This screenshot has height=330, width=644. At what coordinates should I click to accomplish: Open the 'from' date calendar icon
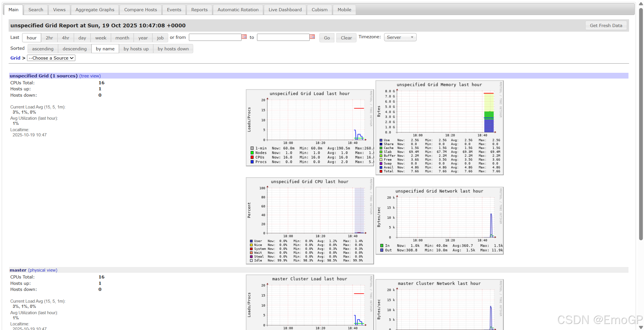[x=244, y=37]
